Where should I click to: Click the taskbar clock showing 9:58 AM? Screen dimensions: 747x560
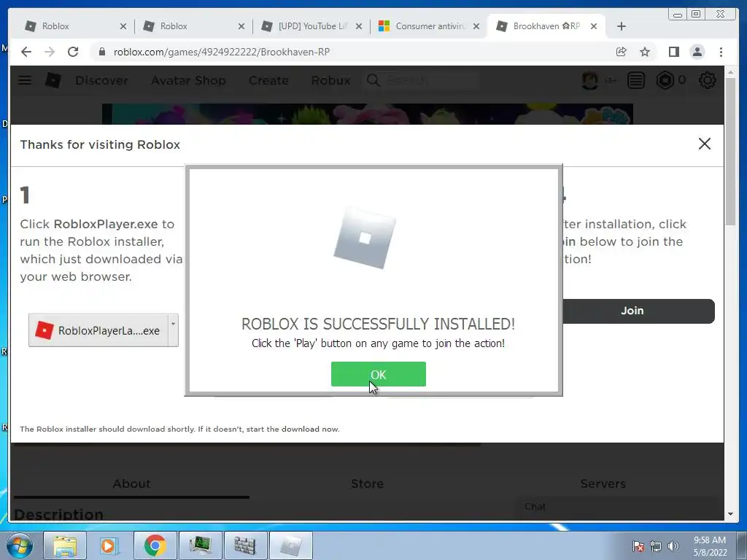pyautogui.click(x=710, y=546)
